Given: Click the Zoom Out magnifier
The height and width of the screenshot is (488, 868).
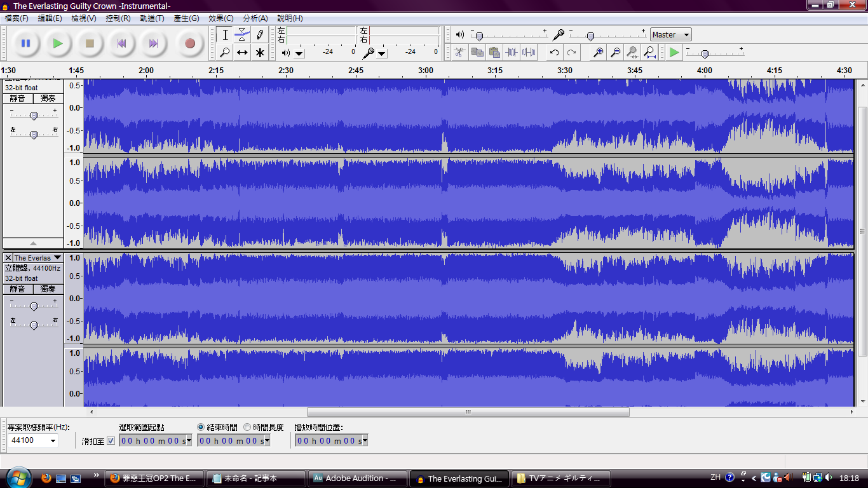Looking at the screenshot, I should (615, 52).
